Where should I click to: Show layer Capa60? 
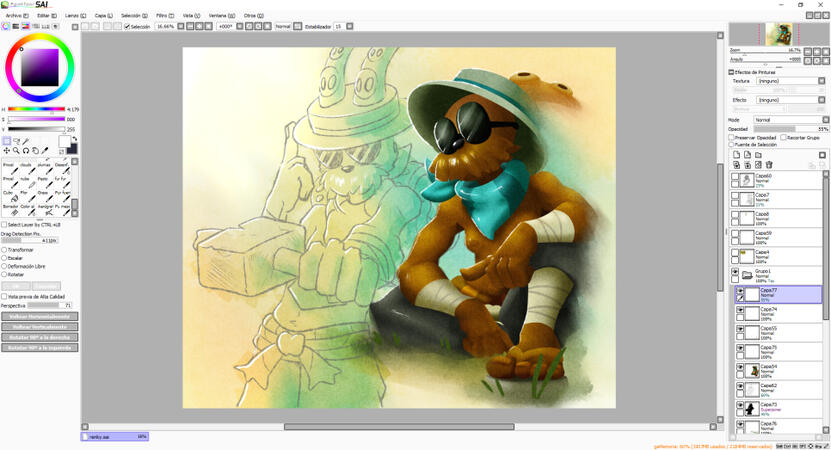click(x=735, y=177)
